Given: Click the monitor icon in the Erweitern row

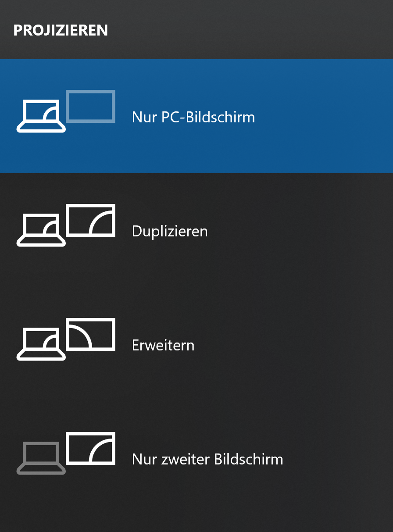Looking at the screenshot, I should [90, 334].
